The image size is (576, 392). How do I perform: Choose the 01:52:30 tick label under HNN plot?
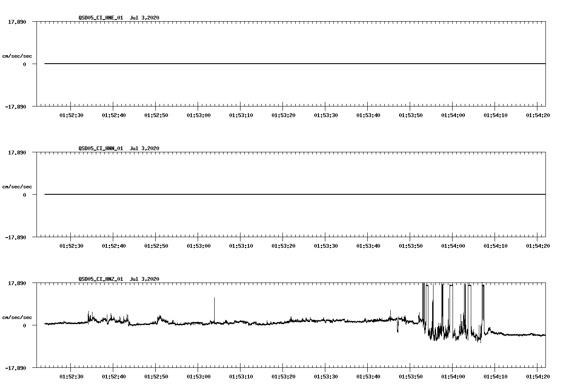71,246
